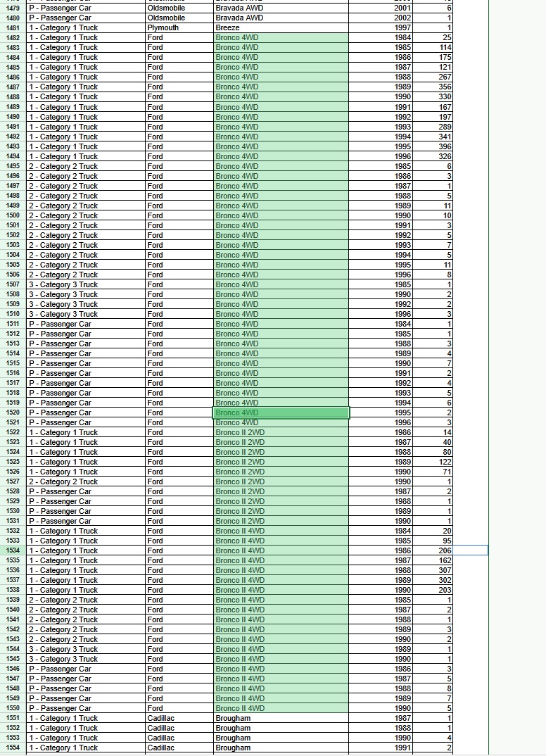546x756 pixels.
Task: Click Bronco II 2WD cell in row 1522
Action: click(x=281, y=432)
